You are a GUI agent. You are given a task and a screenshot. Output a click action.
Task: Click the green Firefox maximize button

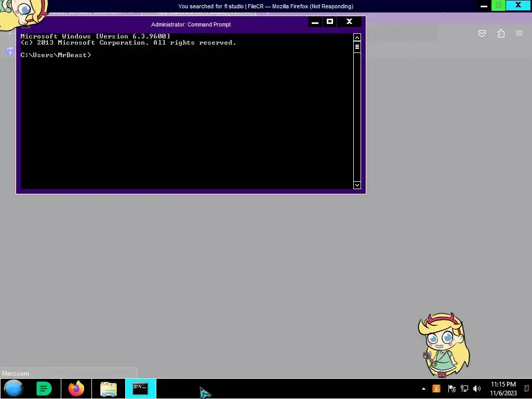pos(498,6)
